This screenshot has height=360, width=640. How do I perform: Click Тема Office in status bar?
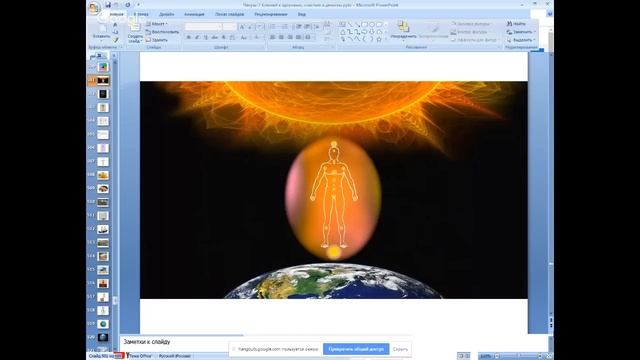pyautogui.click(x=140, y=356)
